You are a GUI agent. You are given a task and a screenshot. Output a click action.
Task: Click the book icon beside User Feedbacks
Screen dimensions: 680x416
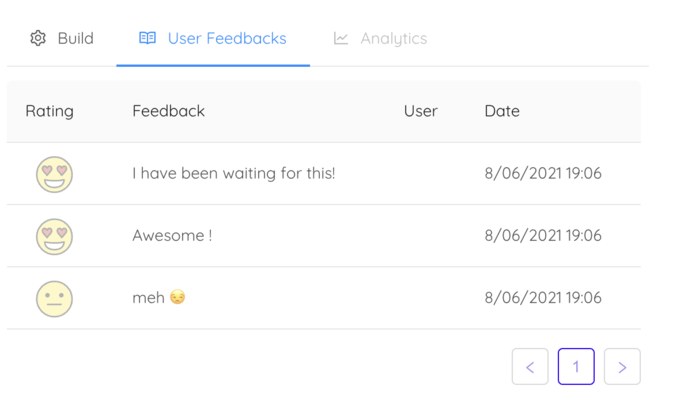tap(147, 39)
